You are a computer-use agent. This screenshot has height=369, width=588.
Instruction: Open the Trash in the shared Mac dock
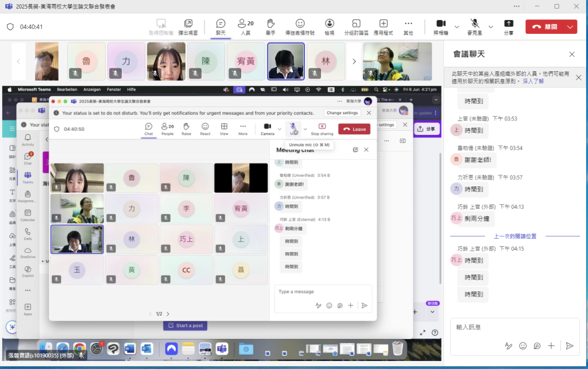(397, 349)
